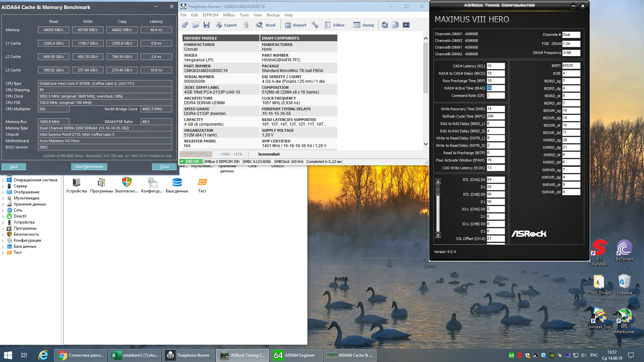Click the wrench tool icon
This screenshot has width=644, height=362.
pyautogui.click(x=315, y=25)
